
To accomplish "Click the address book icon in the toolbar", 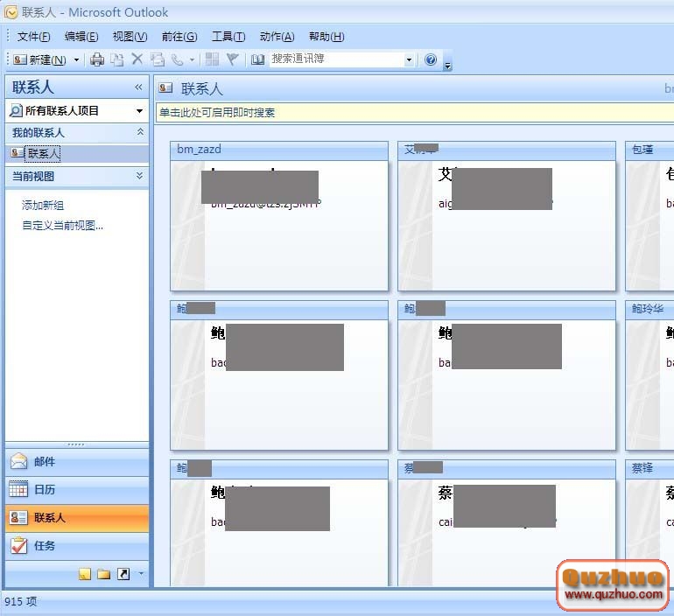I will (257, 59).
